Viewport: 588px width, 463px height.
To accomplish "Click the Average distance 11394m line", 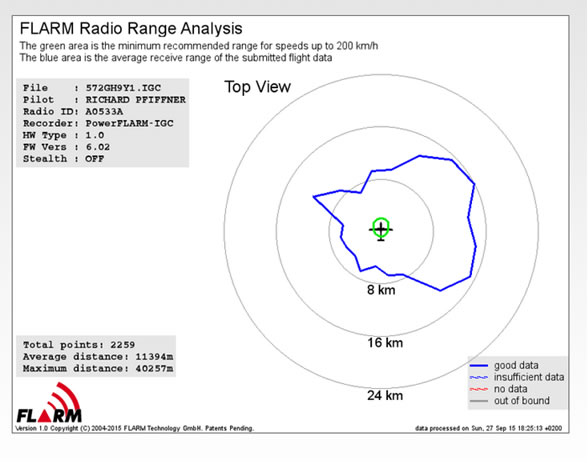I will pyautogui.click(x=98, y=357).
